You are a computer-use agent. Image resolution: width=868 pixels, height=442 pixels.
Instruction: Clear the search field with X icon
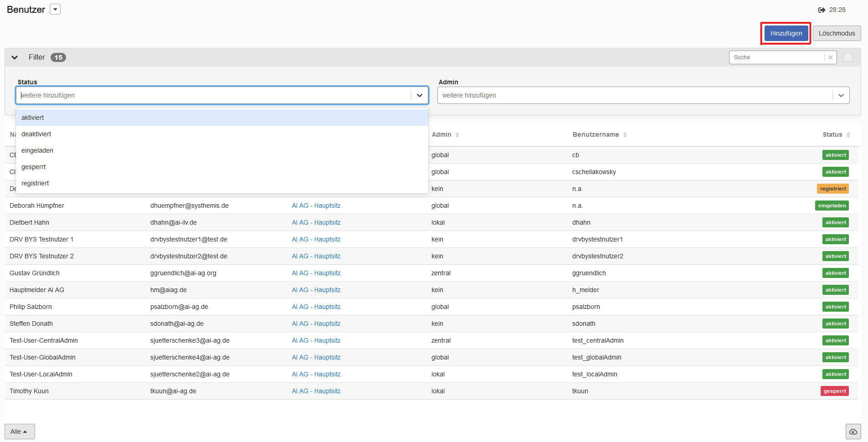(x=830, y=57)
